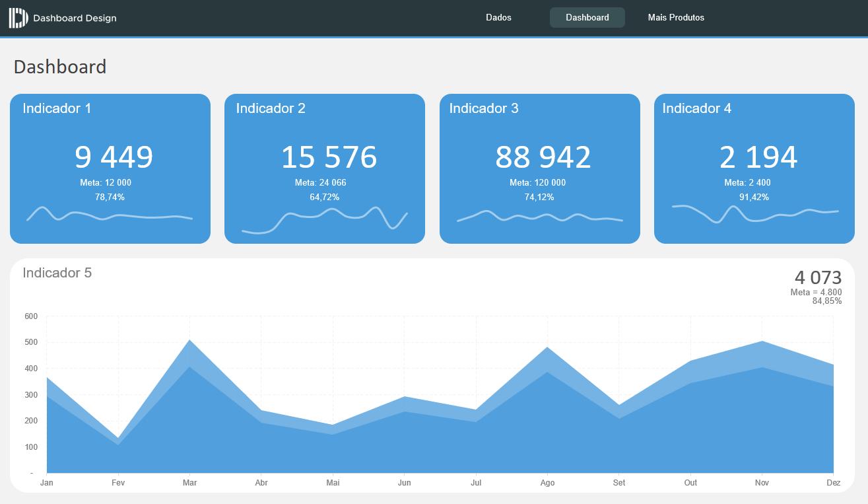The width and height of the screenshot is (868, 504).
Task: Select the 9 449 value in Indicador 1
Action: 114,157
